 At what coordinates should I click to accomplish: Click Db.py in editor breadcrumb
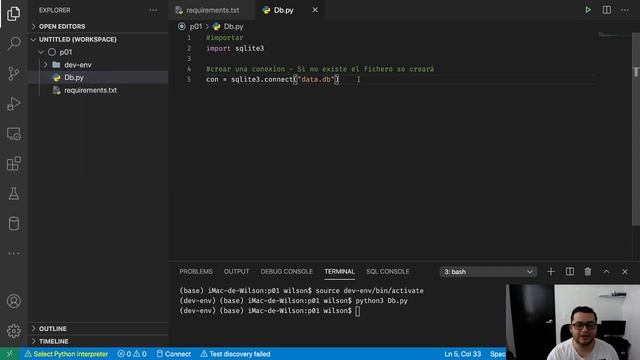(x=233, y=27)
